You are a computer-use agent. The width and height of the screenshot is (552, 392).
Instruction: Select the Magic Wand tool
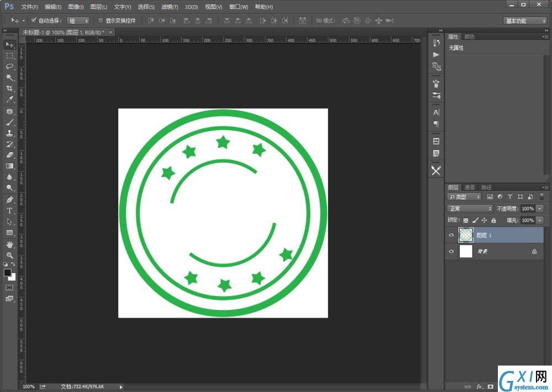click(x=9, y=77)
